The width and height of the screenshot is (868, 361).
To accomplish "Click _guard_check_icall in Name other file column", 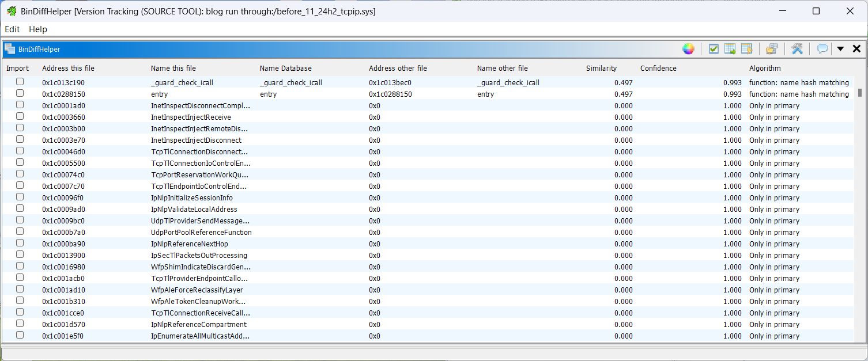I will (508, 83).
